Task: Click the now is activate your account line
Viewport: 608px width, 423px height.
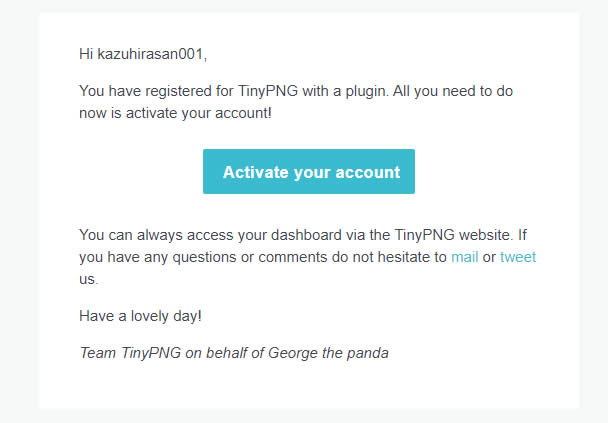Action: (x=175, y=113)
